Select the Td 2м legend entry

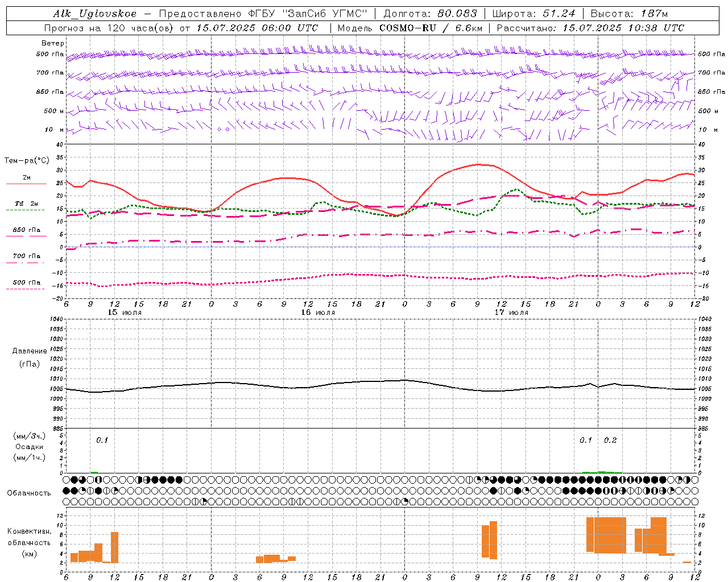click(27, 203)
